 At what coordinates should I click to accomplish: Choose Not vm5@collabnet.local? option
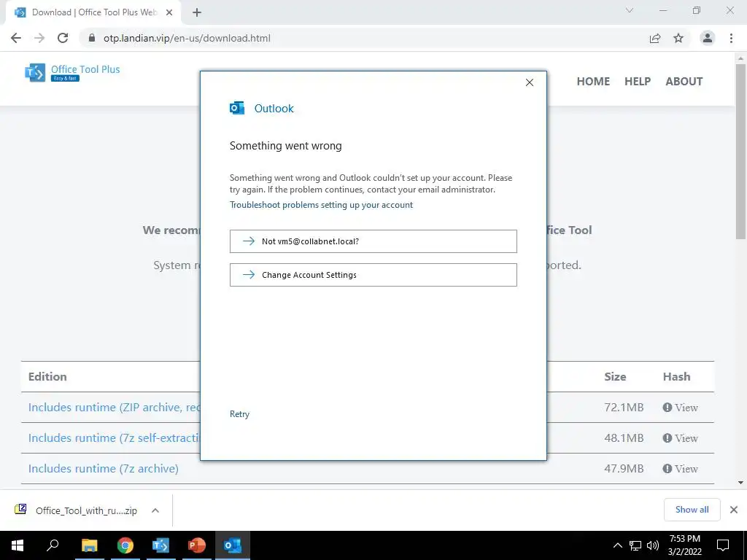click(x=373, y=241)
